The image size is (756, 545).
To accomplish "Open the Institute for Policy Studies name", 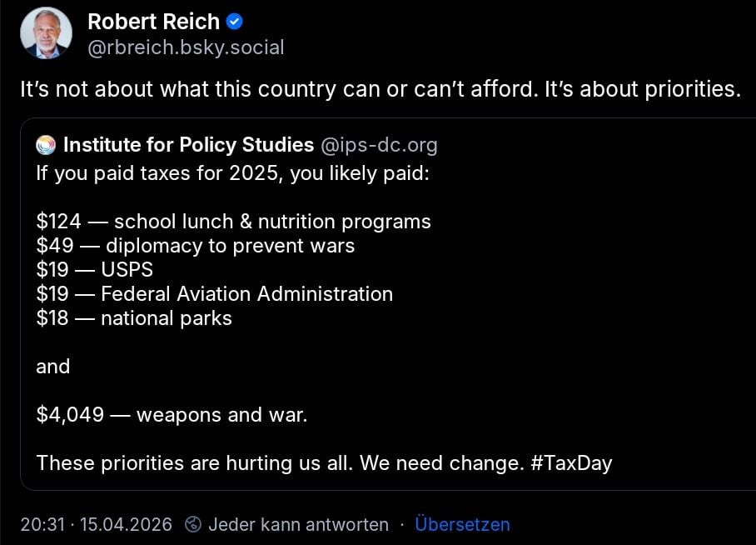I will [188, 145].
